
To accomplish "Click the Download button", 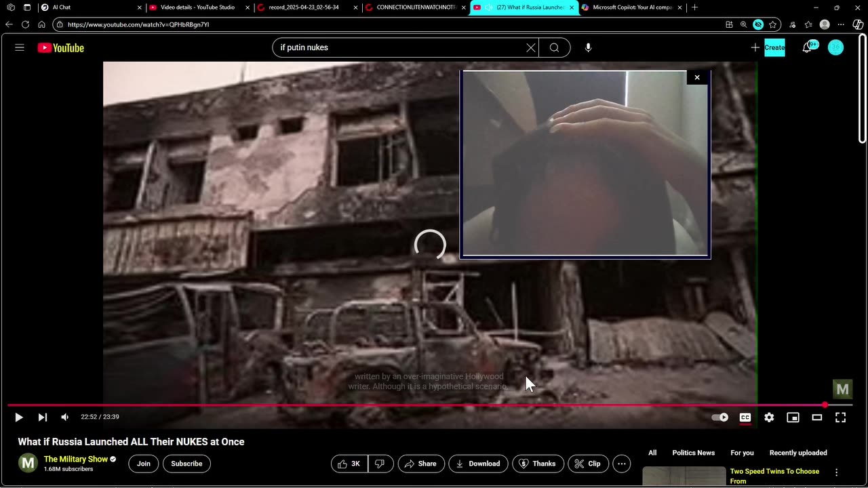I will (478, 464).
